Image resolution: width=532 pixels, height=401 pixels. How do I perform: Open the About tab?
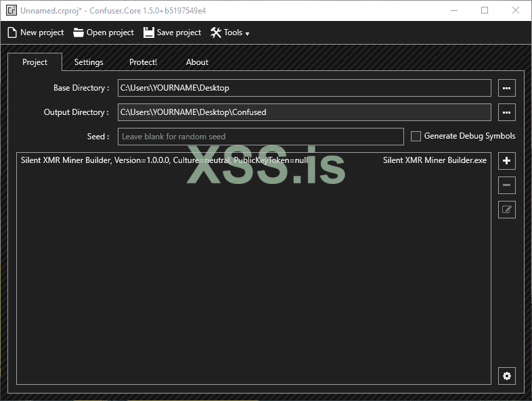197,62
